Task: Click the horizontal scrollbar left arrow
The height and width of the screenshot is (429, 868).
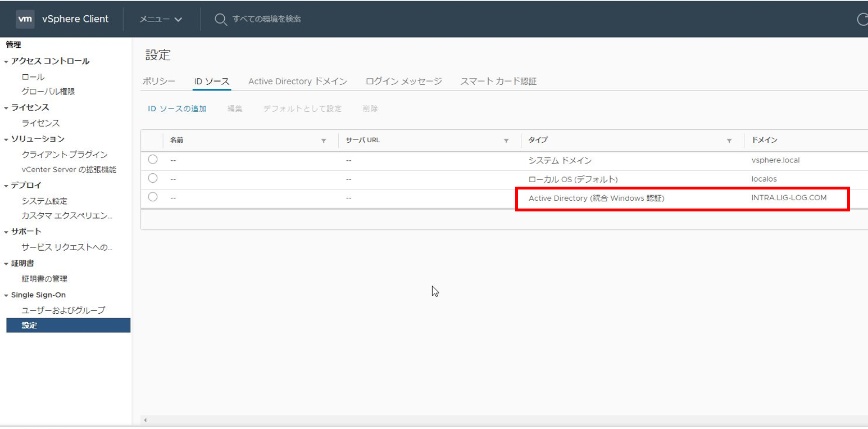Action: (x=145, y=420)
